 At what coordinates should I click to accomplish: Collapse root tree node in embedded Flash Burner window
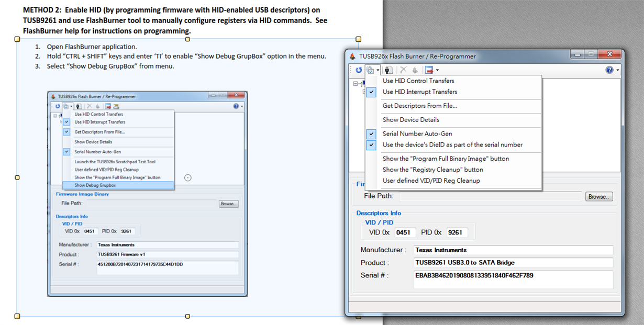(x=55, y=116)
